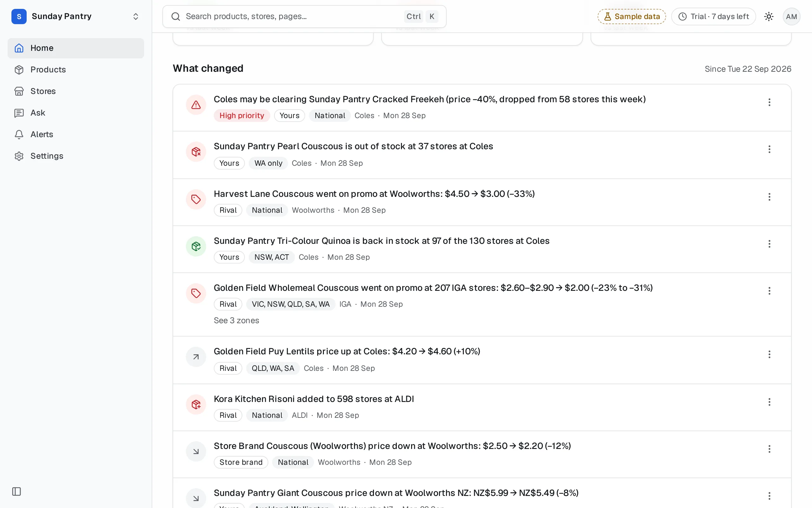Open the Sunday Pantry Giant Couscous price down headline
Viewport: 812px width, 508px height.
pos(396,493)
